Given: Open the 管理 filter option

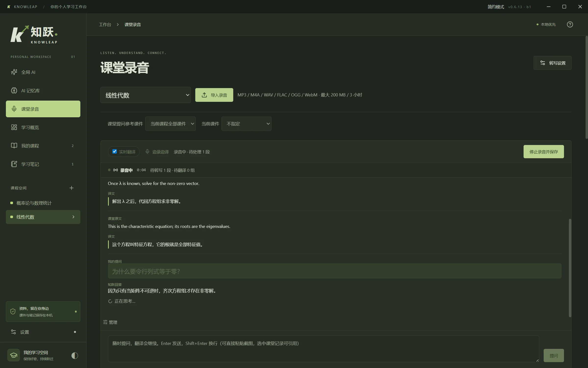Looking at the screenshot, I should pos(110,322).
